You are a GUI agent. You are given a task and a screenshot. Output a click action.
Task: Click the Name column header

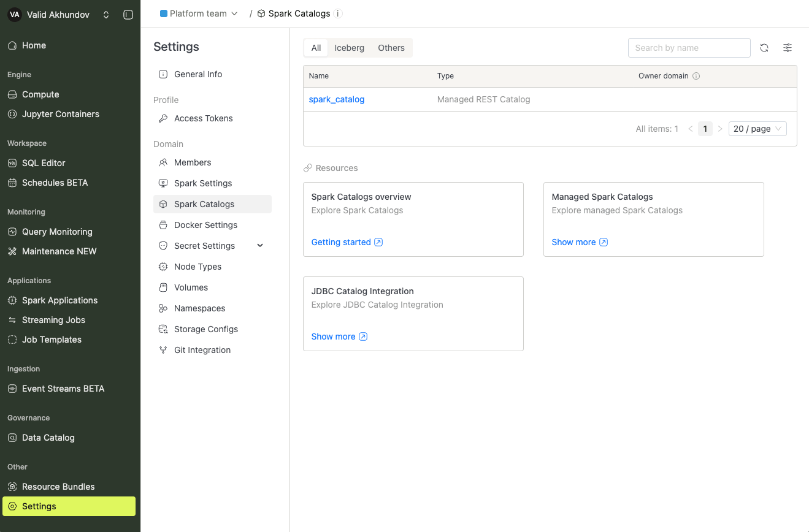[x=319, y=76]
